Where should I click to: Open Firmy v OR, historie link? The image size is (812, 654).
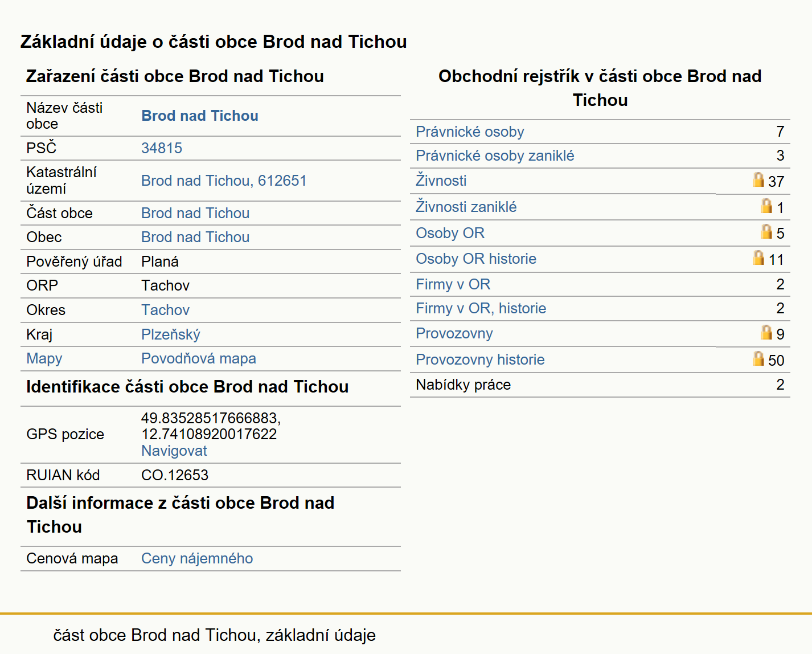[x=481, y=308]
